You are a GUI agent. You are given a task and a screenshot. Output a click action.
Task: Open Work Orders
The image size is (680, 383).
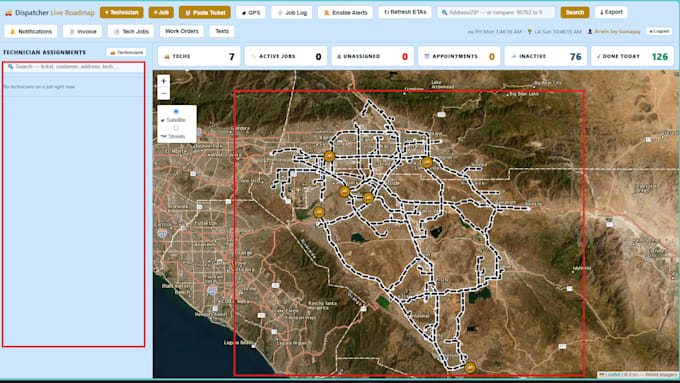182,31
